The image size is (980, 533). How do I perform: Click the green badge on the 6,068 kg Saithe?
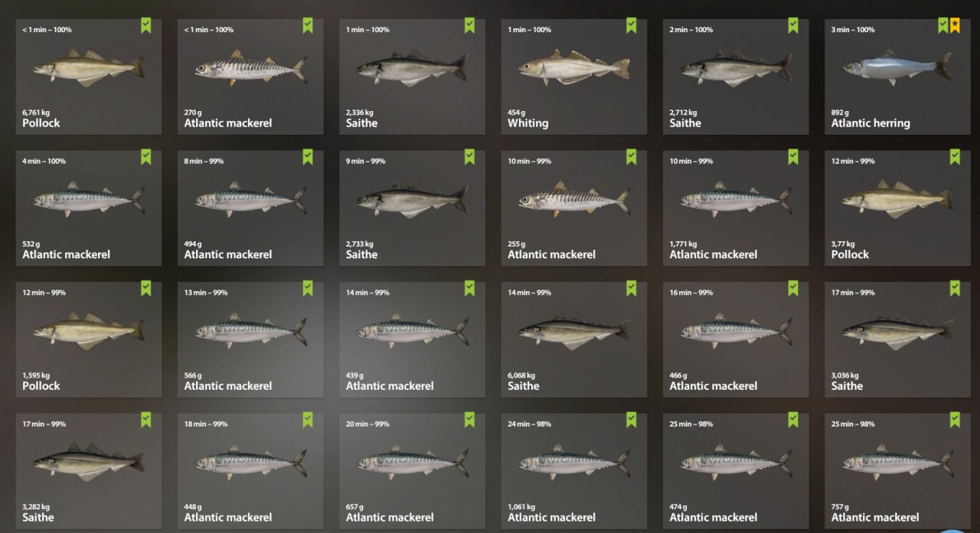click(x=631, y=289)
